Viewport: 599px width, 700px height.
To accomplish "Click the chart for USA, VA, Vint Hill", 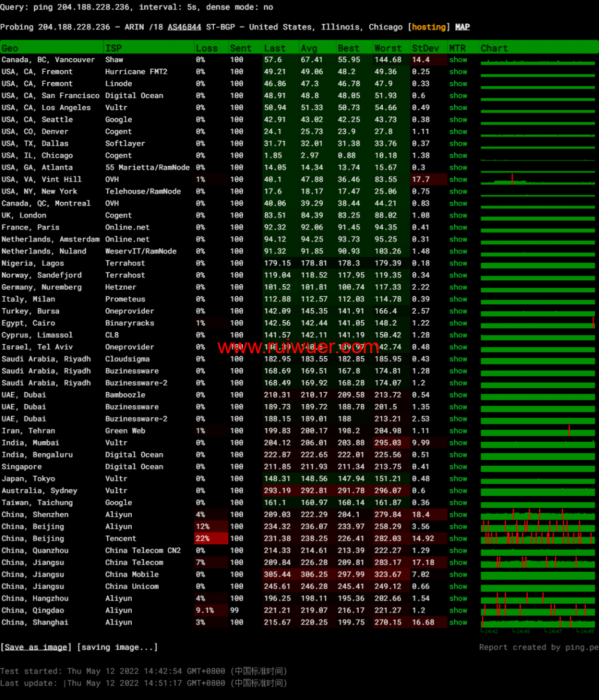I will coord(537,180).
